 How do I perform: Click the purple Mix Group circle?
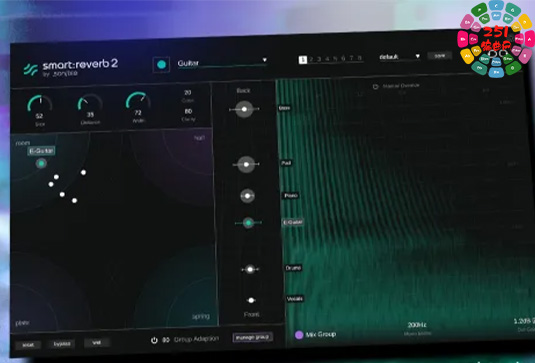pyautogui.click(x=299, y=335)
